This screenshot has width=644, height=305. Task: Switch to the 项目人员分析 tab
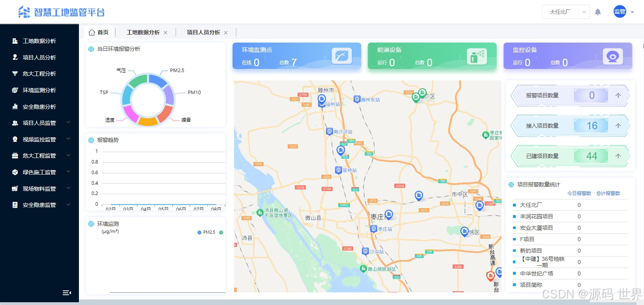203,32
